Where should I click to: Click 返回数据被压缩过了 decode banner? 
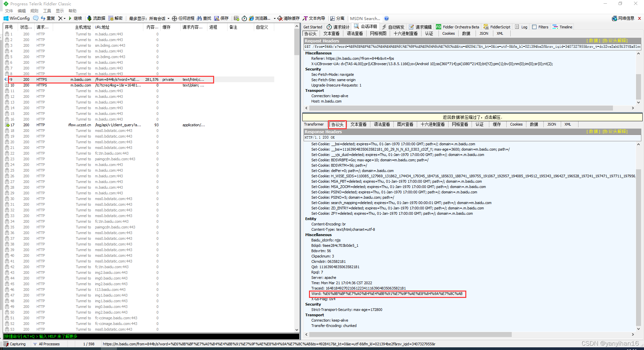[x=472, y=117]
